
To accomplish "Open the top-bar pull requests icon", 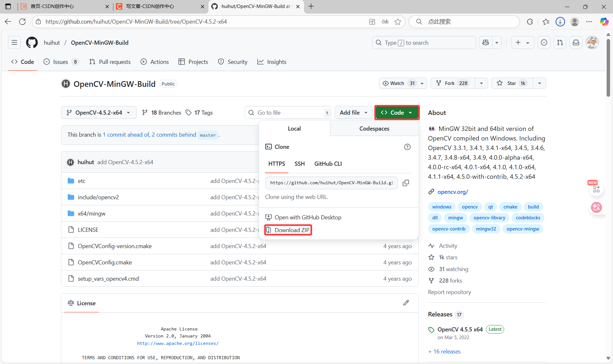I will tap(560, 42).
